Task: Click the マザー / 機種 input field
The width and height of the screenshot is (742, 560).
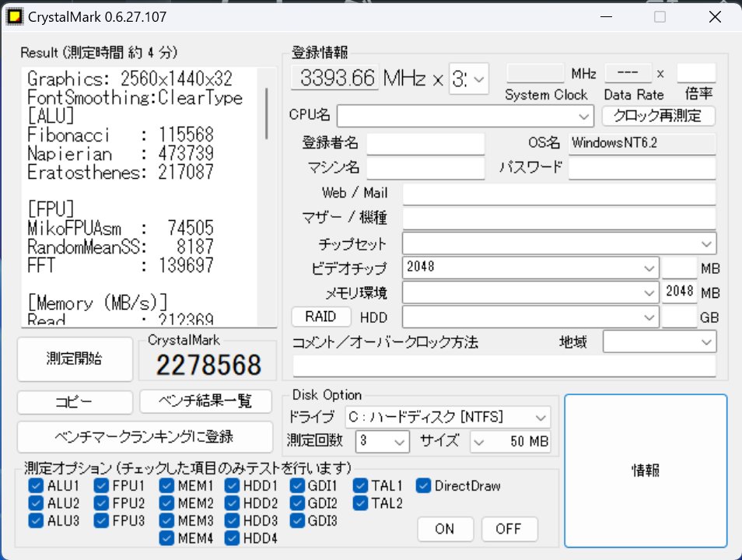Action: click(x=559, y=219)
